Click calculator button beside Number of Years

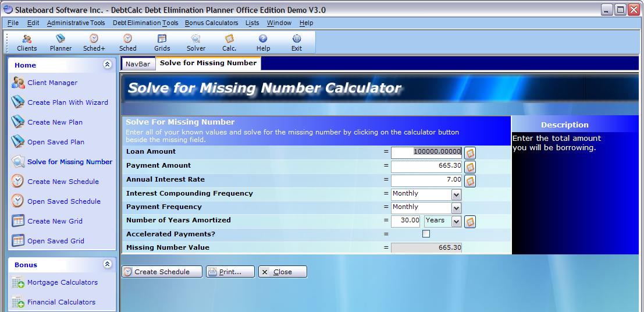[470, 221]
